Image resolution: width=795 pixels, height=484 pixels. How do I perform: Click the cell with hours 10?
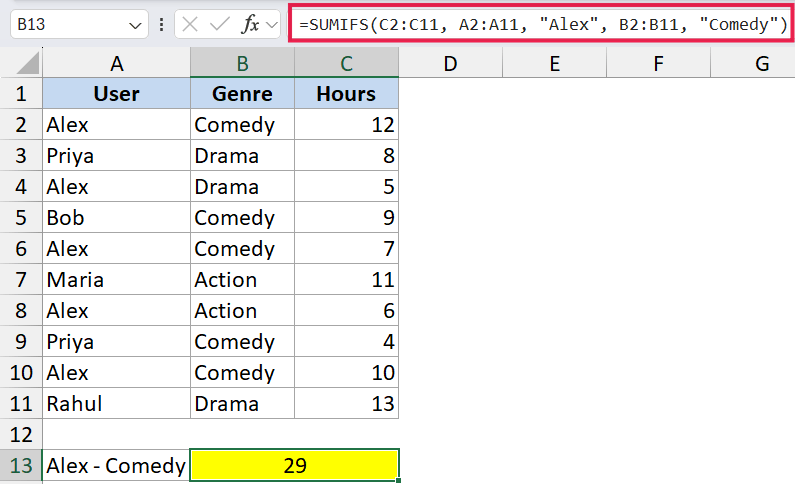tap(346, 373)
